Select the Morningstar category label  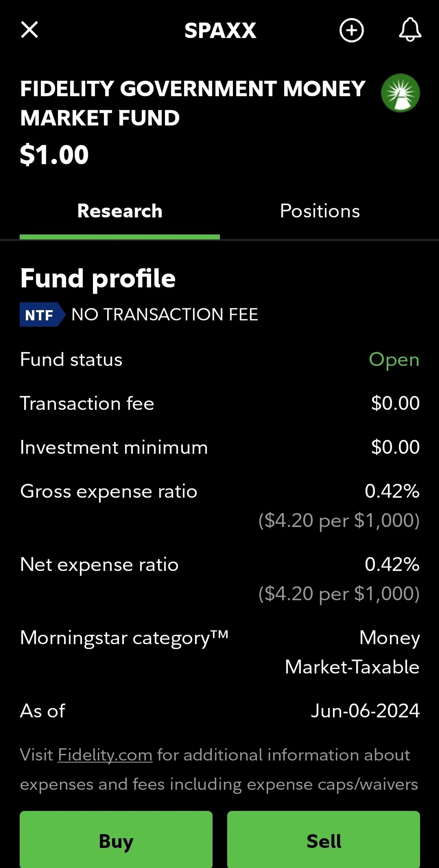point(124,638)
